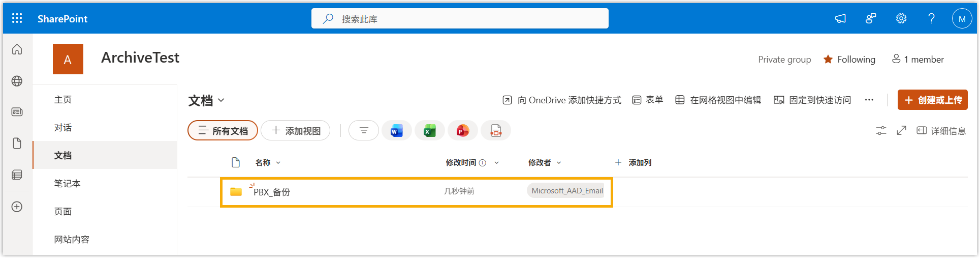Image resolution: width=980 pixels, height=258 pixels.
Task: Filter documents by Word files
Action: (x=396, y=131)
